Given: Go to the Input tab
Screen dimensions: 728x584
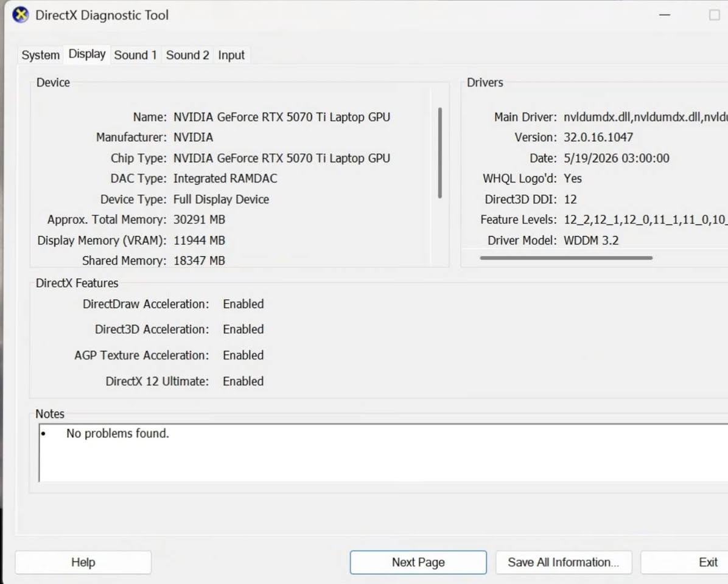Looking at the screenshot, I should (231, 55).
